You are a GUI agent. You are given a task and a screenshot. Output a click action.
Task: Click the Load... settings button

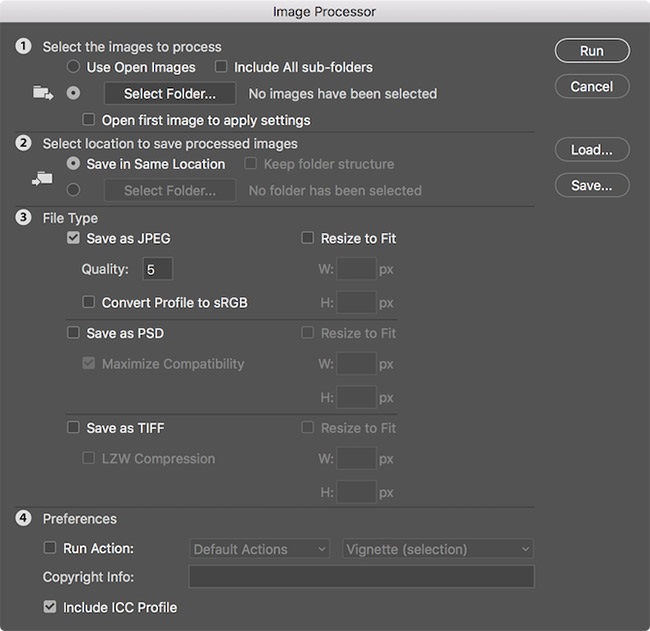[591, 150]
